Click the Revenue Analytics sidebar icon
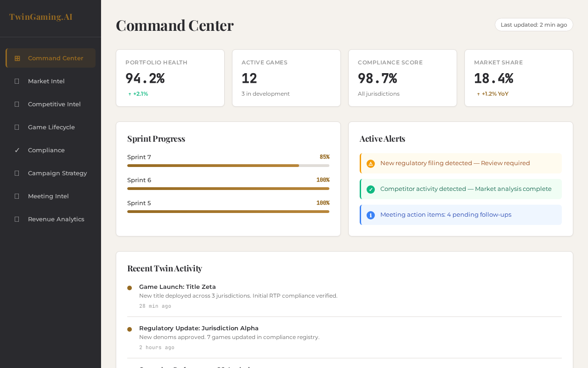 17,219
